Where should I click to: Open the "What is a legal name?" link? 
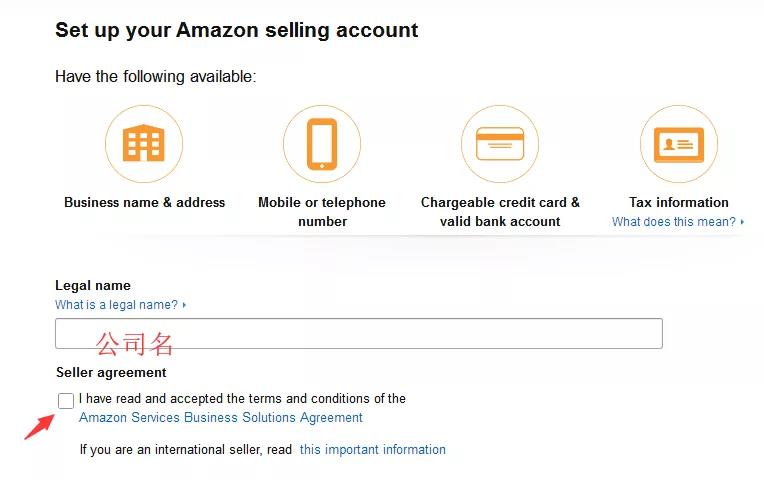pos(116,305)
